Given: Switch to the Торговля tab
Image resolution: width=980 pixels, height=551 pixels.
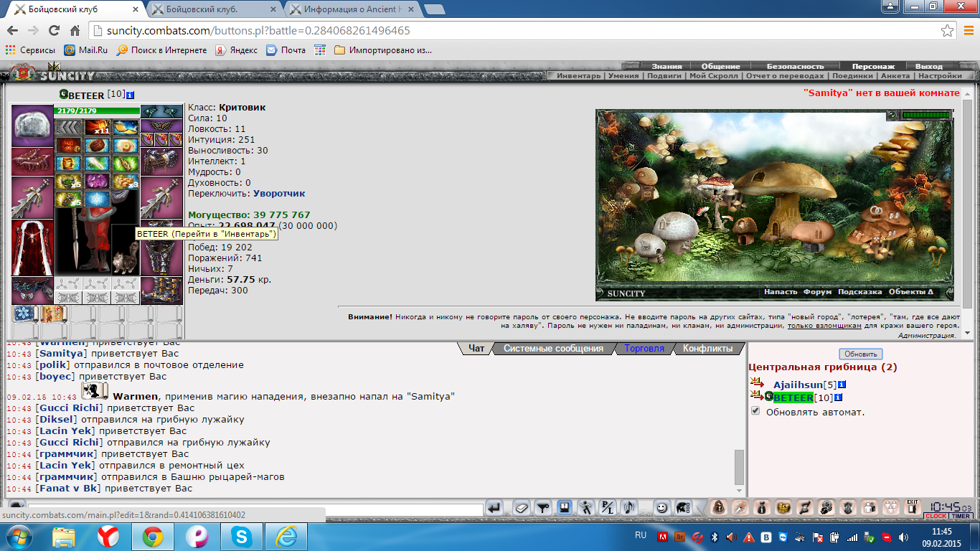Looking at the screenshot, I should (644, 349).
